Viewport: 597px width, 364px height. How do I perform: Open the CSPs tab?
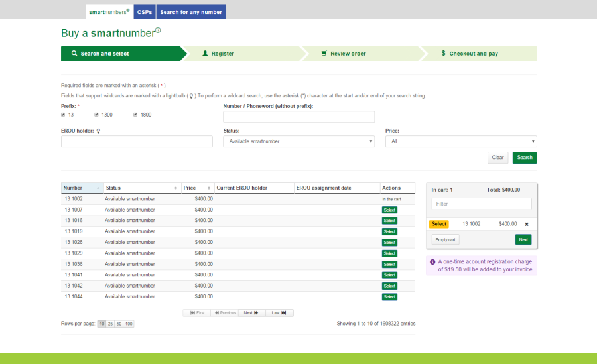click(x=145, y=12)
